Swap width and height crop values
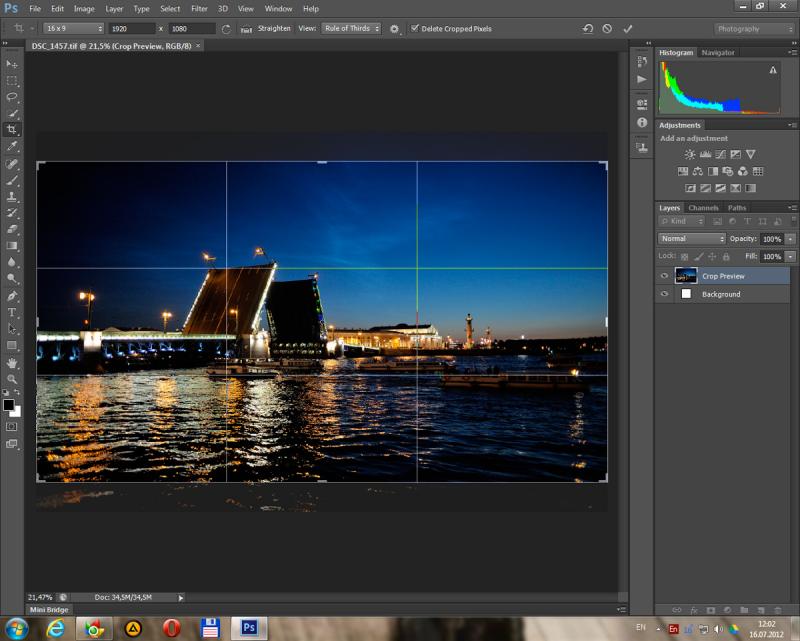The width and height of the screenshot is (800, 641). point(226,29)
